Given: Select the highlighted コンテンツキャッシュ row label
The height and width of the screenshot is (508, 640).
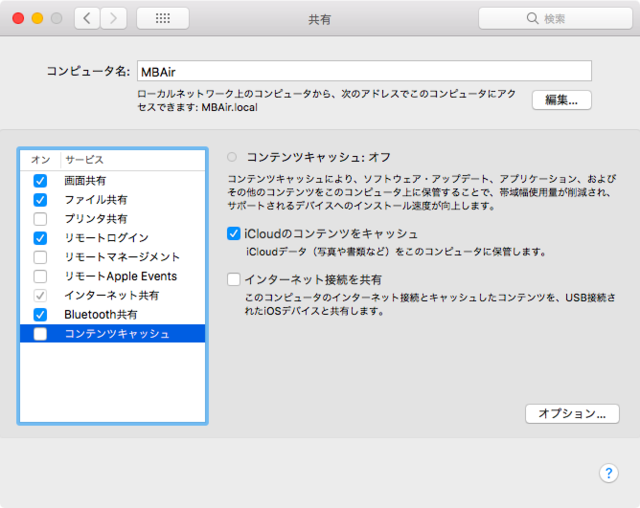Looking at the screenshot, I should pos(117,334).
